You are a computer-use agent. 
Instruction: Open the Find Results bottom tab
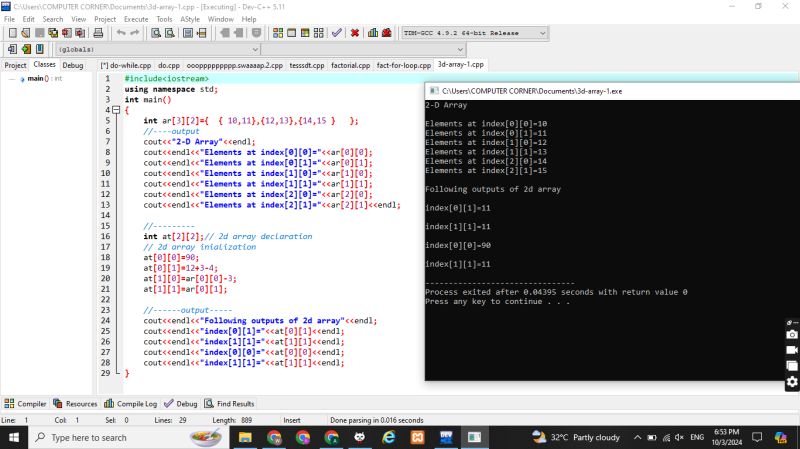click(230, 404)
